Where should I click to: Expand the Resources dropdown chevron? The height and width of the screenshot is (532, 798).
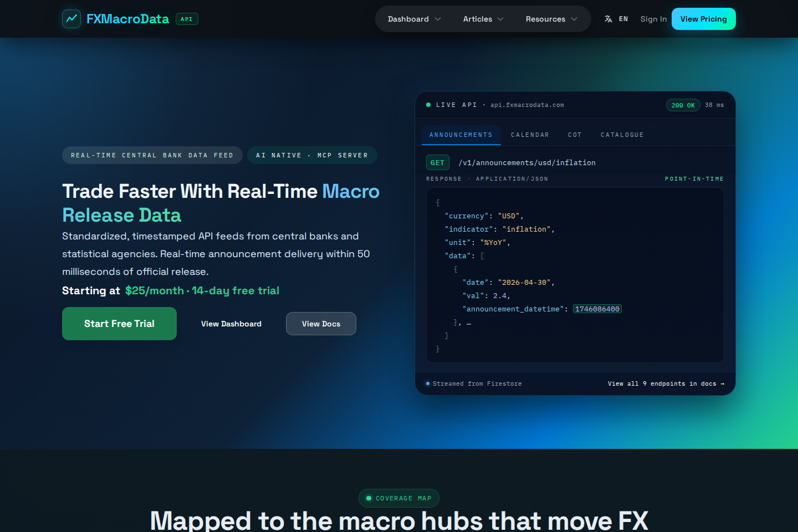[574, 19]
